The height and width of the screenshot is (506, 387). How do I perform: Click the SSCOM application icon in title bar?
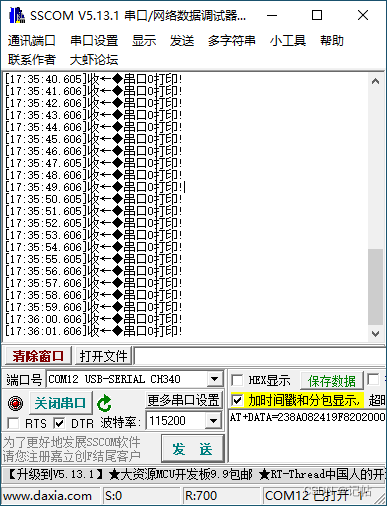17,15
